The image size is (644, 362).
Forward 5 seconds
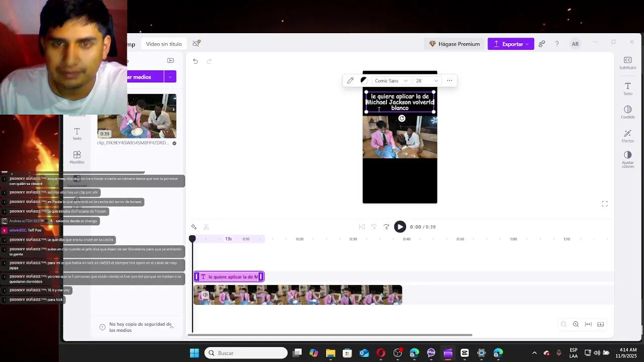tap(386, 227)
